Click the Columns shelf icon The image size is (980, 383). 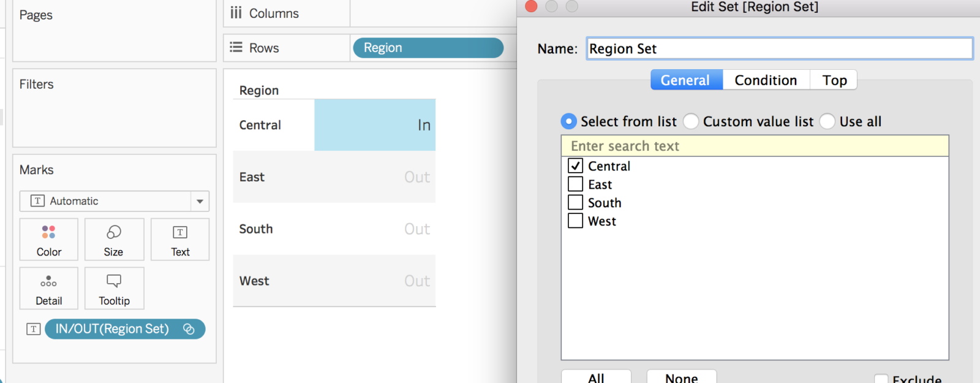[236, 13]
